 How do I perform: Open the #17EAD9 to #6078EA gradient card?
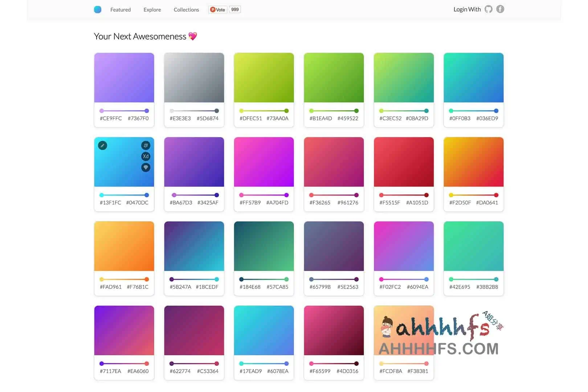(x=264, y=330)
